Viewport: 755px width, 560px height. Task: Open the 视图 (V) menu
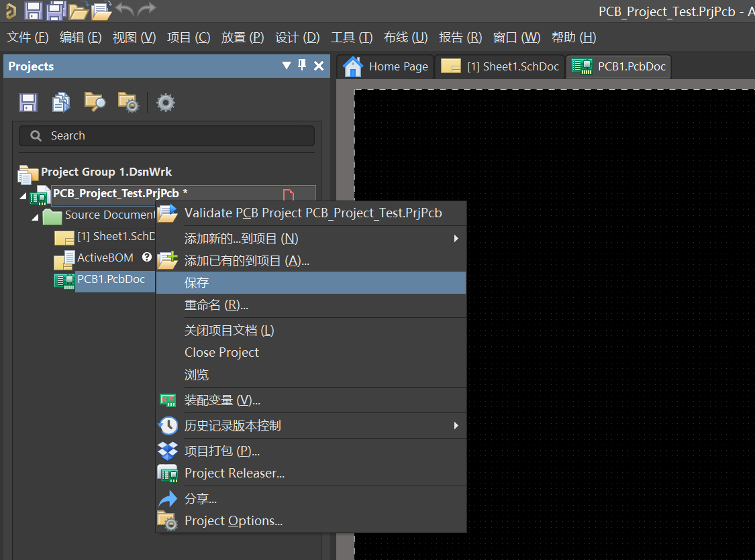[134, 38]
